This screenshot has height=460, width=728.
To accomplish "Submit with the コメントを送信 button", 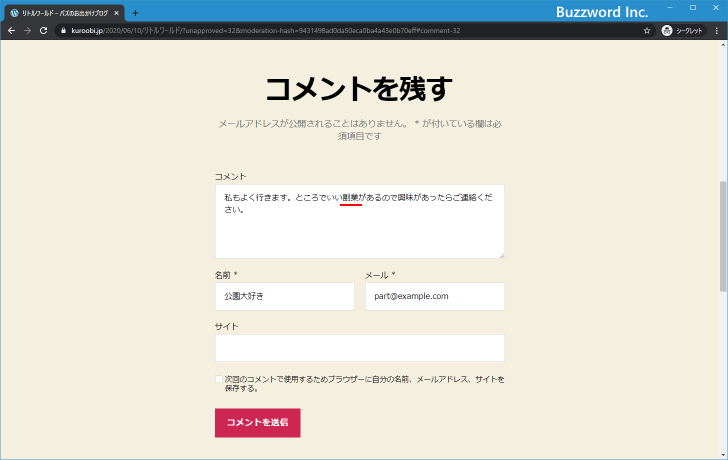I will [x=258, y=423].
